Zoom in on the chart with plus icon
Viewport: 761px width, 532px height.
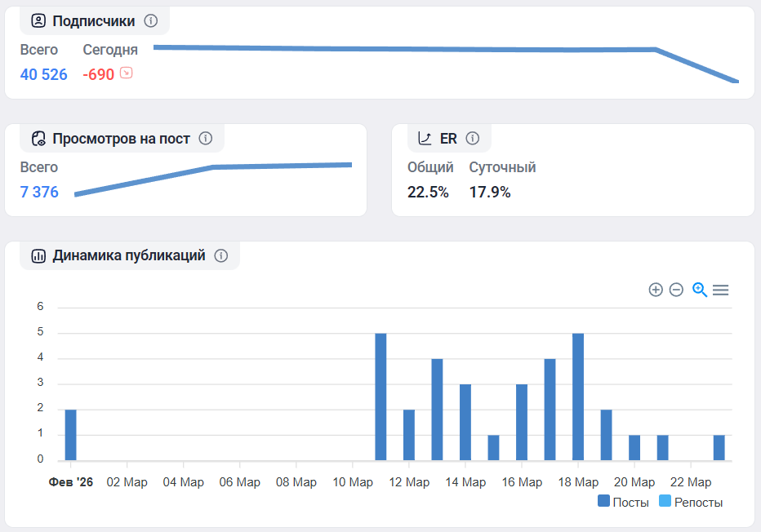(655, 290)
